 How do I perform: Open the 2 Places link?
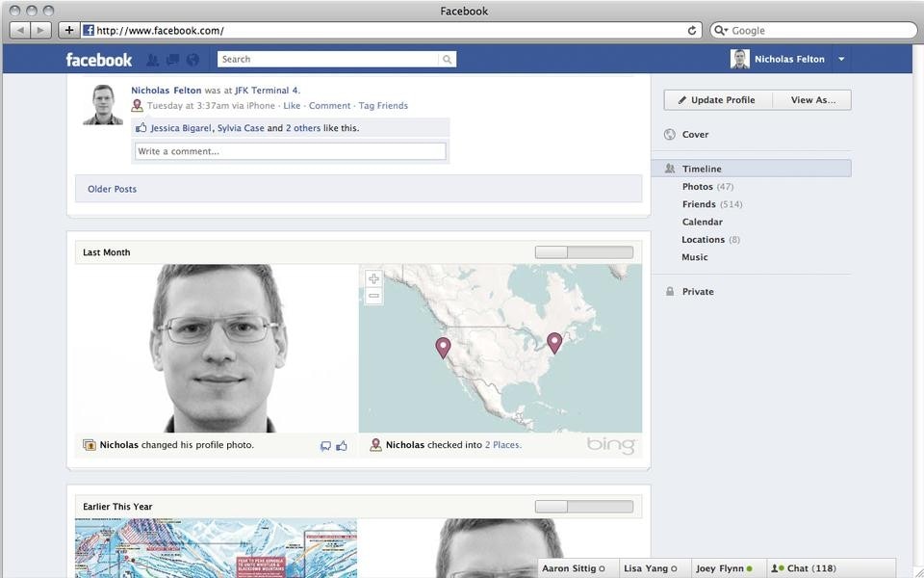(x=503, y=445)
